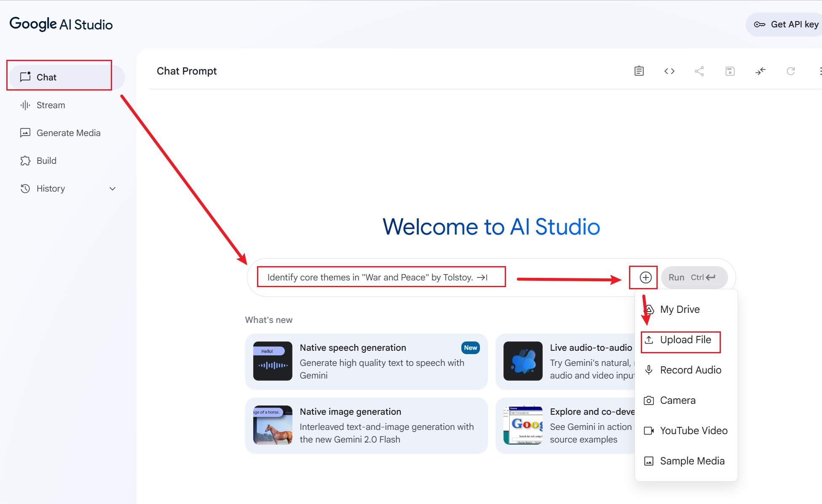
Task: Click the compare mode arrows icon
Action: 760,71
